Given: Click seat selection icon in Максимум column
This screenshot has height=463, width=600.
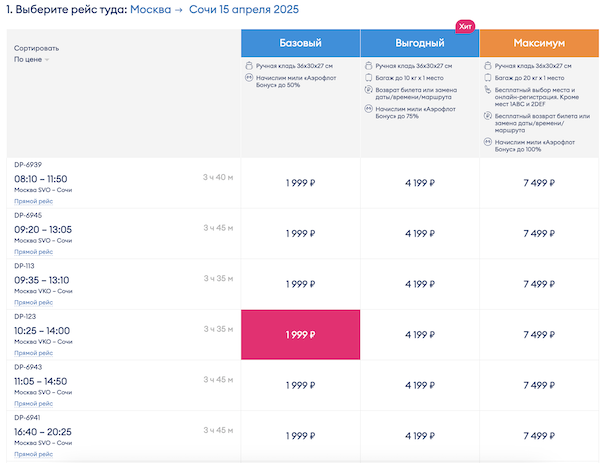Looking at the screenshot, I should (486, 89).
